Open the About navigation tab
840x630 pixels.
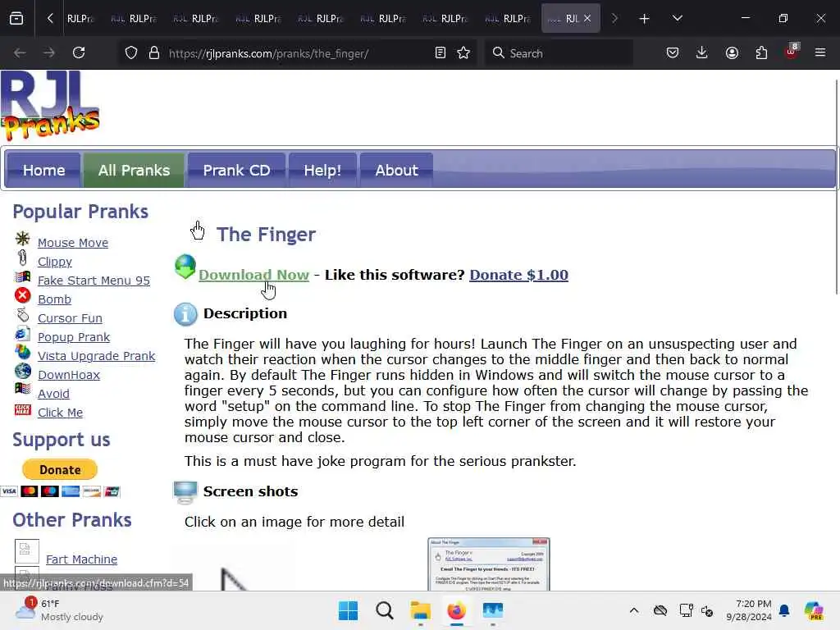[x=396, y=171]
